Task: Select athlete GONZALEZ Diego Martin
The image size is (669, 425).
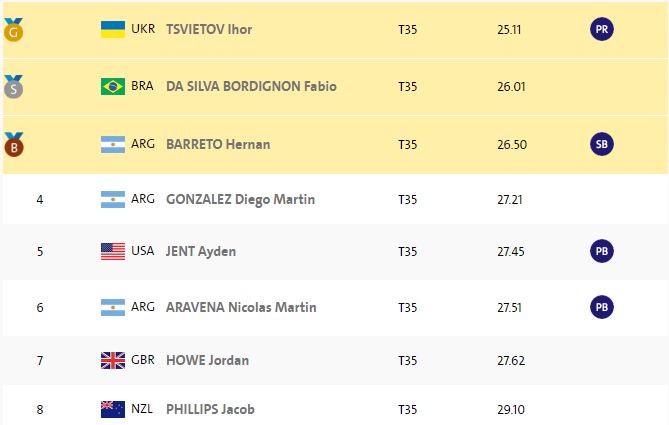Action: point(240,199)
